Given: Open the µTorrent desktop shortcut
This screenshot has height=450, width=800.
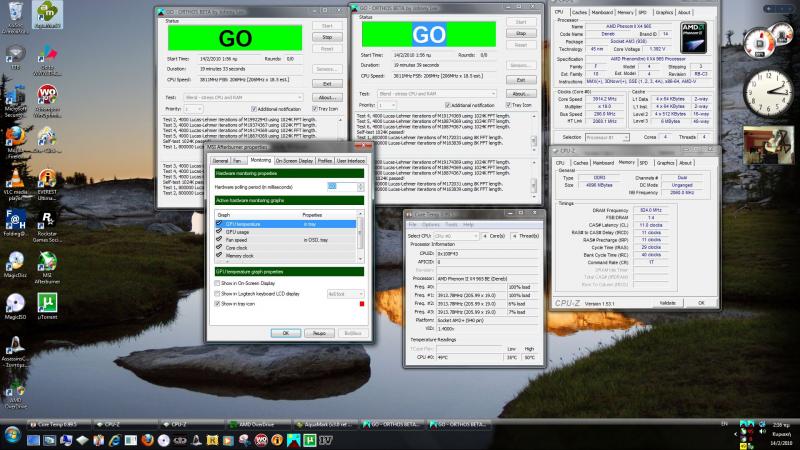Looking at the screenshot, I should [47, 306].
